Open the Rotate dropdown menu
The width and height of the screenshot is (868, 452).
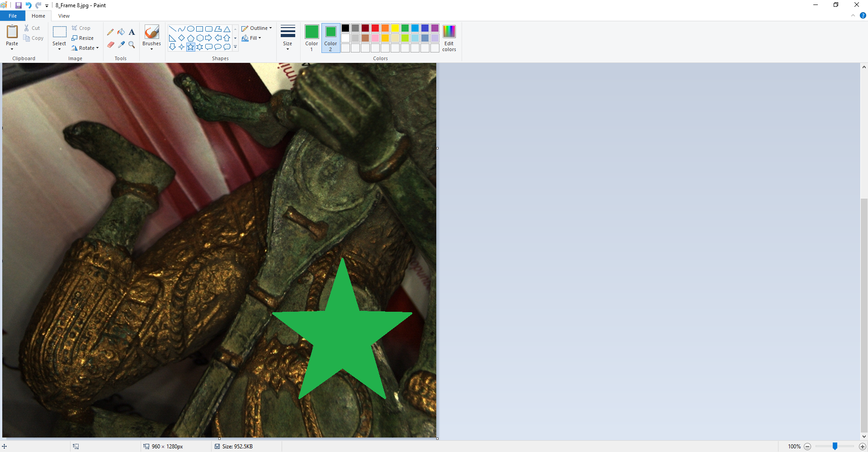(85, 48)
